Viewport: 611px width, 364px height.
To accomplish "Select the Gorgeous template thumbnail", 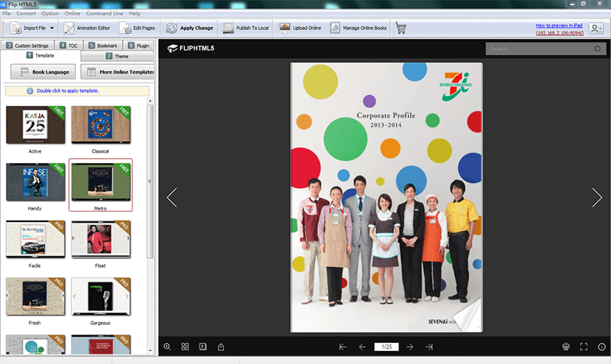I will (101, 296).
